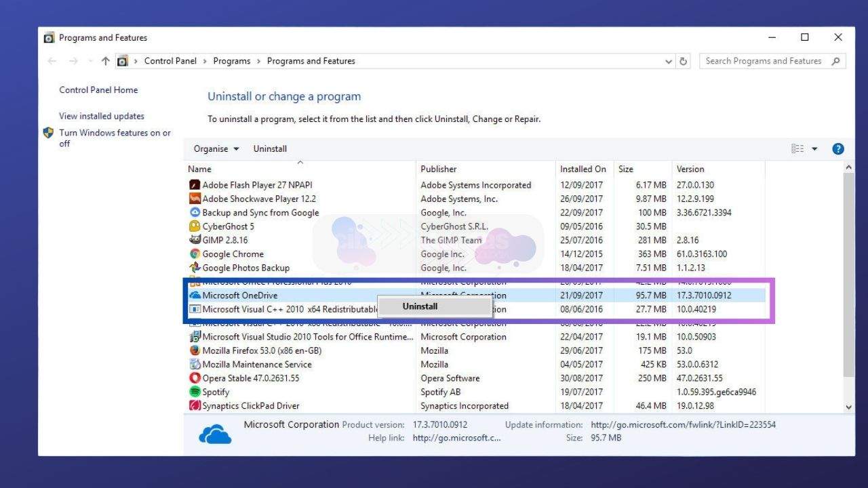868x488 pixels.
Task: Expand the chevron after Programs breadcrumb
Action: [258, 61]
